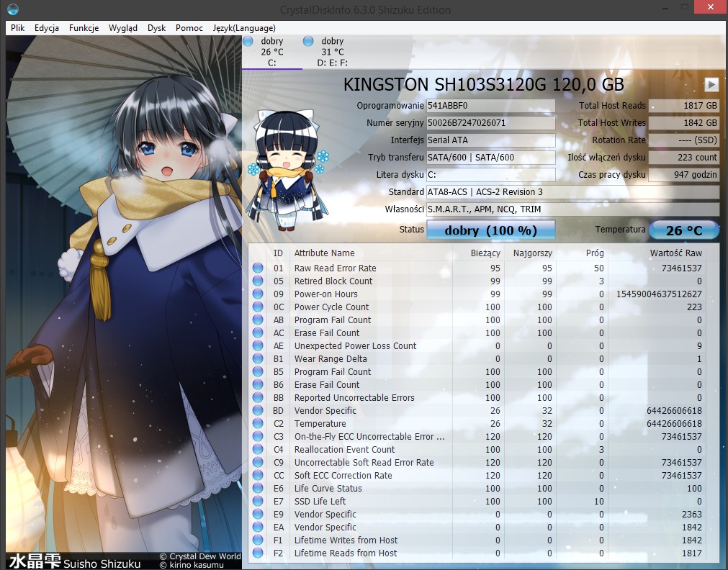The height and width of the screenshot is (570, 728).
Task: Click the Oprogramowanie firmware field
Action: [491, 105]
